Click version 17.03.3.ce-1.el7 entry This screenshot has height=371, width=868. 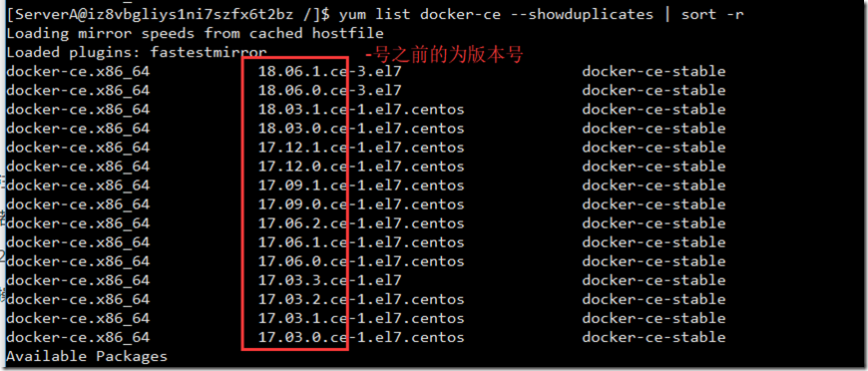[330, 280]
